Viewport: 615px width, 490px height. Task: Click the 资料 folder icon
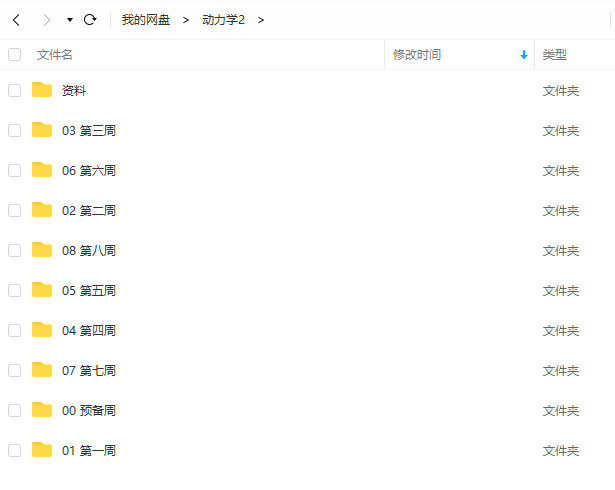point(42,90)
